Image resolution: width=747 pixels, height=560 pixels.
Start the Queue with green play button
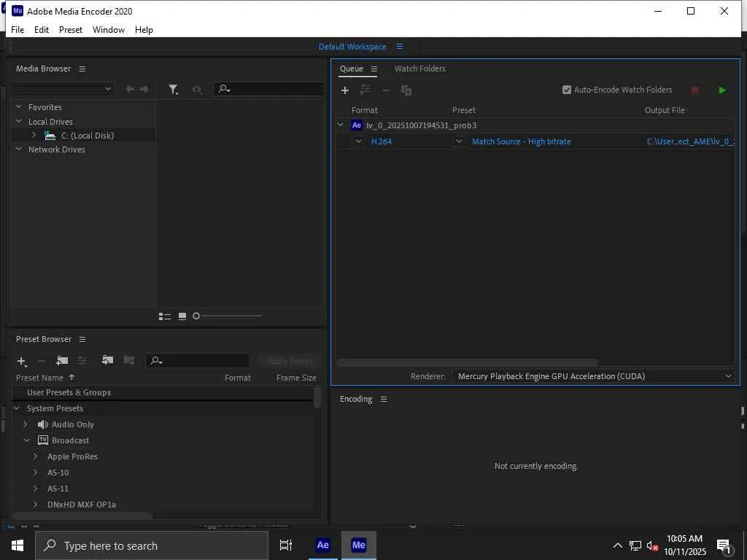pyautogui.click(x=722, y=90)
